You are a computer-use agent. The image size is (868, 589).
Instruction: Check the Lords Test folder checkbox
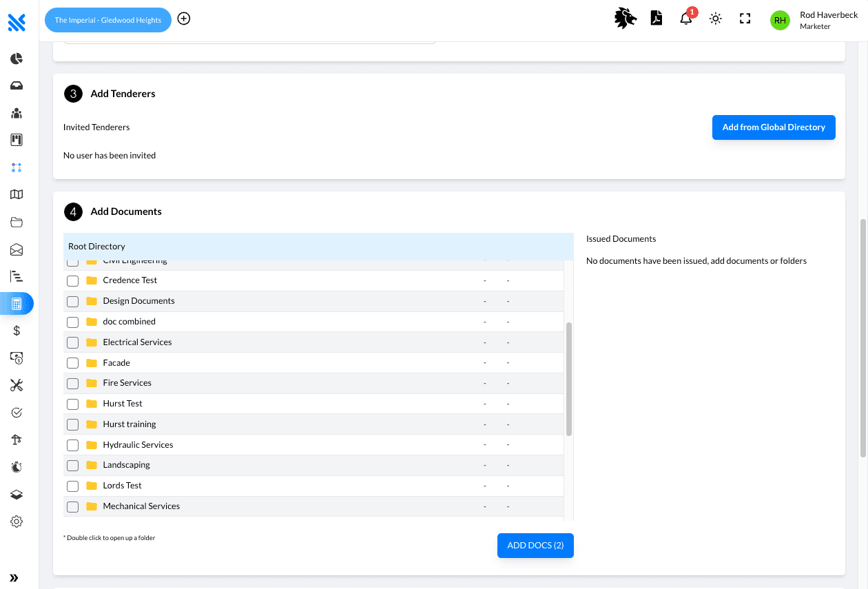coord(72,486)
